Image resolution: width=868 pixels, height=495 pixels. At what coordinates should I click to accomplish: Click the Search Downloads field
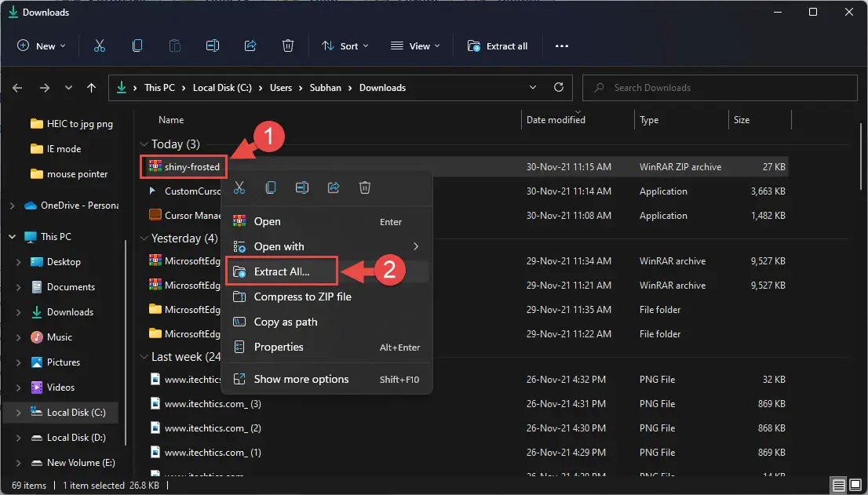tap(720, 87)
